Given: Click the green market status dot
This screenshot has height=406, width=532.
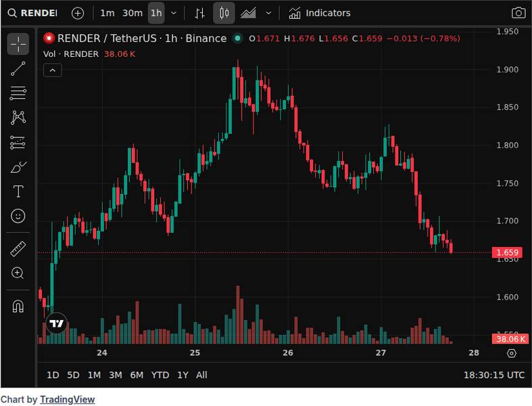Looking at the screenshot, I should 238,38.
